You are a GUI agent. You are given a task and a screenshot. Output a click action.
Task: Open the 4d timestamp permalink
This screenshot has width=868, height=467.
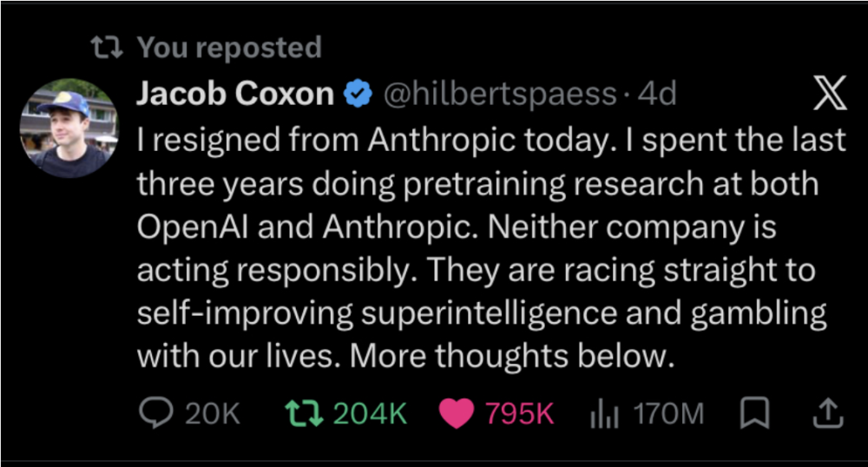(657, 94)
